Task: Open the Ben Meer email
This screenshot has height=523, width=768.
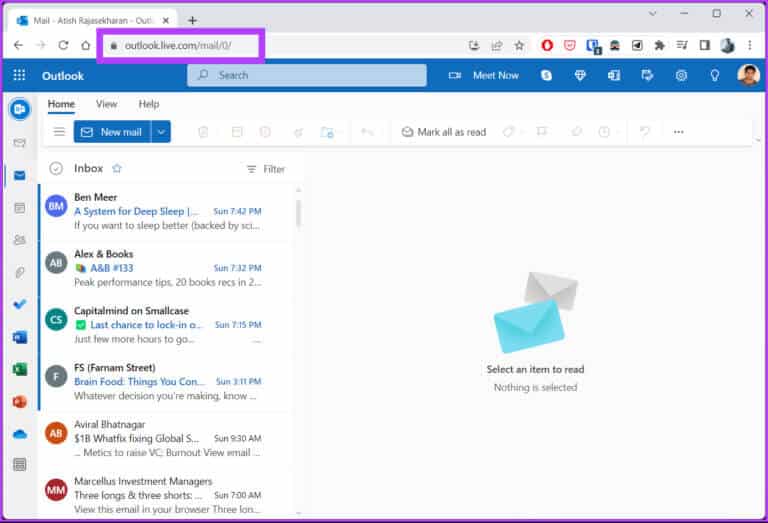Action: click(x=167, y=211)
